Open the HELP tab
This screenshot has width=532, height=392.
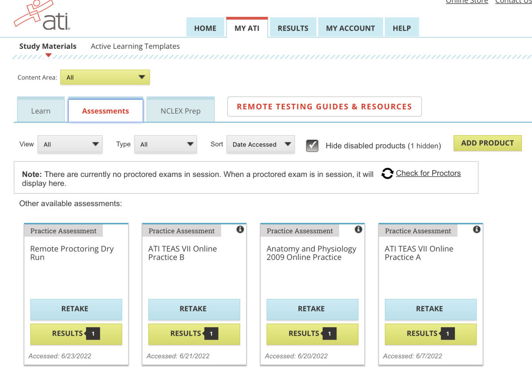coord(402,28)
